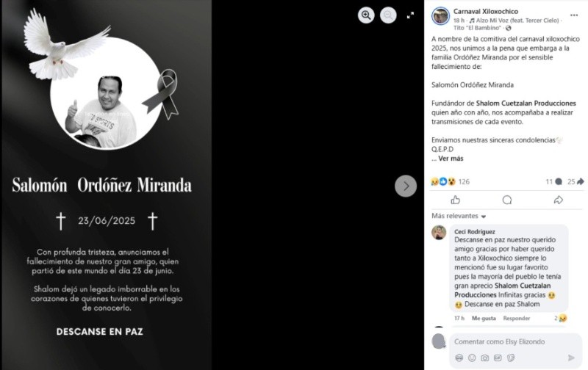This screenshot has height=370, width=588.
Task: Insert a GIF in comment
Action: pyautogui.click(x=498, y=358)
